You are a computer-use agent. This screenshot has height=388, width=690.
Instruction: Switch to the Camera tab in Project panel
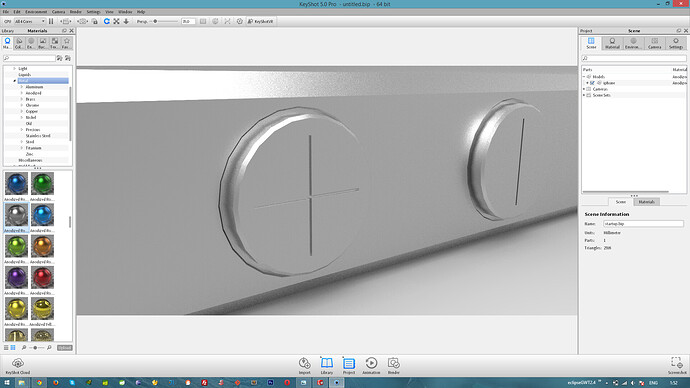655,43
